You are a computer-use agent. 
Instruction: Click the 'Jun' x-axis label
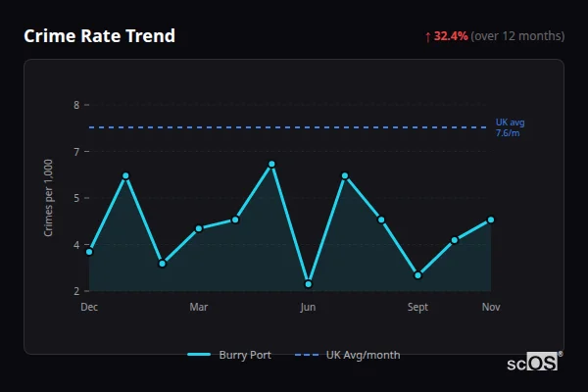309,307
